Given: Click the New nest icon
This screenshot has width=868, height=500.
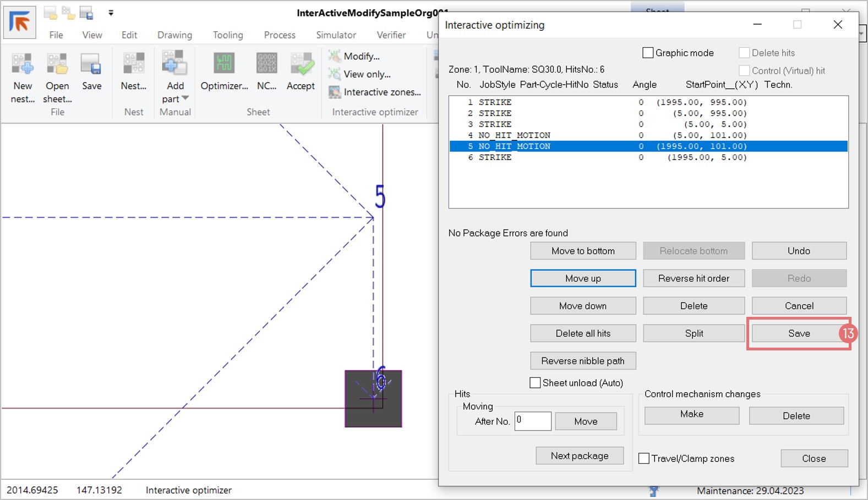Looking at the screenshot, I should click(x=23, y=65).
